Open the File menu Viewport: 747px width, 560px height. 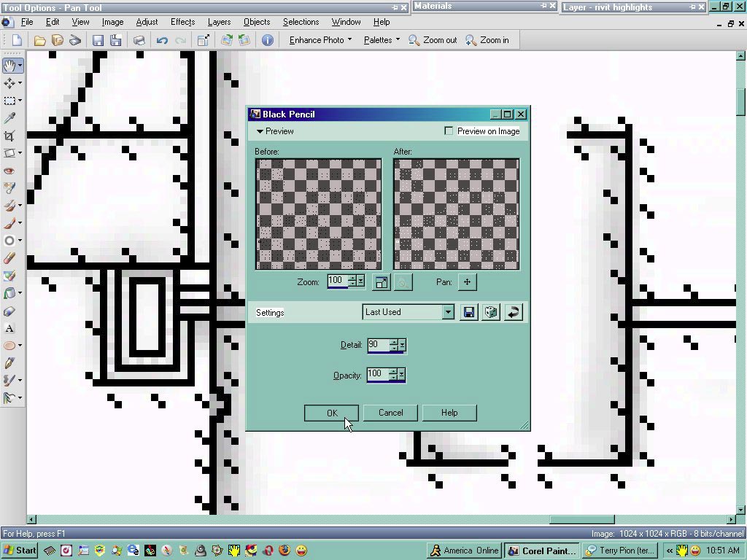(27, 22)
